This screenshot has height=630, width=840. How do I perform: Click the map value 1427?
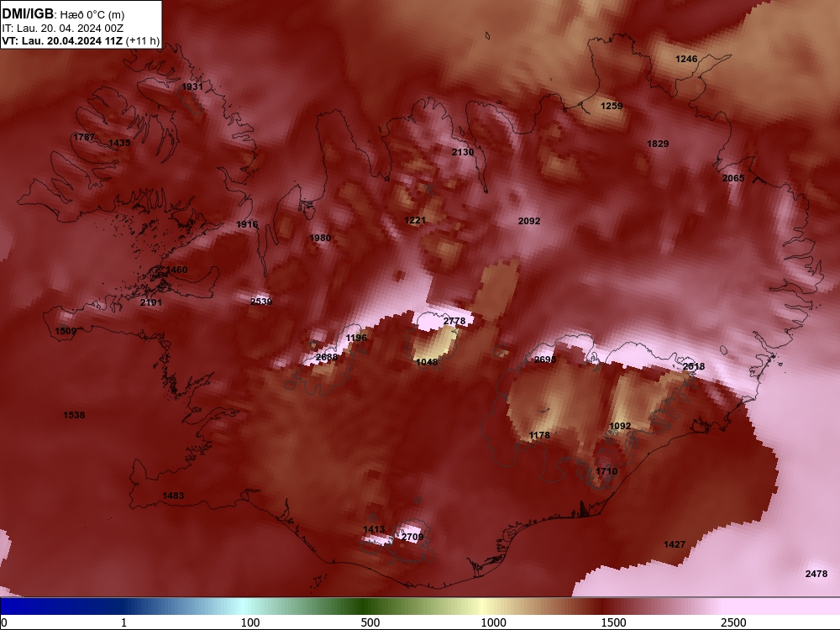pyautogui.click(x=675, y=544)
